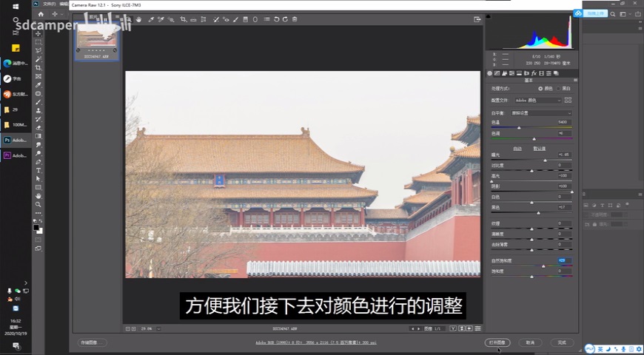
Task: Rotate image clockwise
Action: point(285,19)
